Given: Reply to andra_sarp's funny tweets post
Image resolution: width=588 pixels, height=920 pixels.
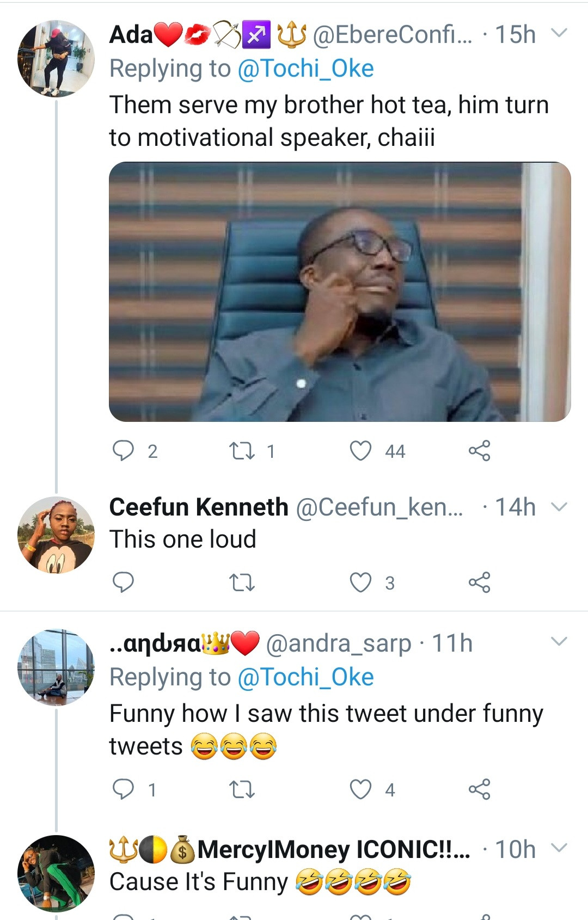Looking at the screenshot, I should (x=123, y=789).
